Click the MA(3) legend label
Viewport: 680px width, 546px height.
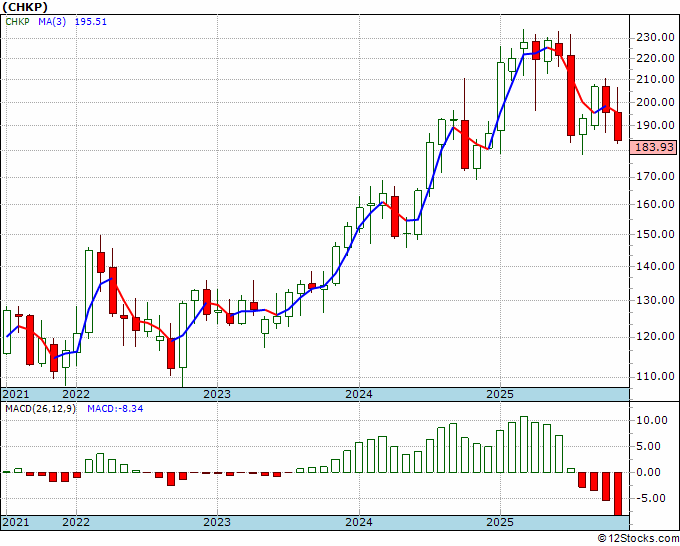click(52, 22)
